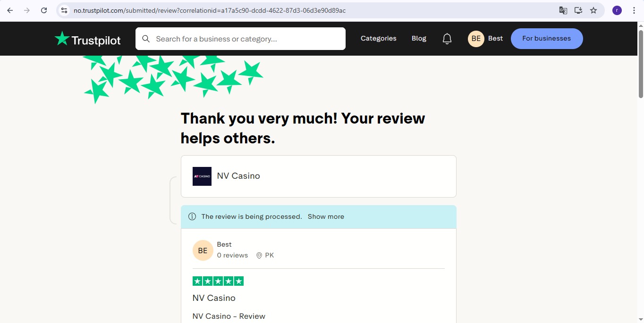Screen dimensions: 644x323
Task: Open NV Casino company name link
Action: (x=238, y=176)
